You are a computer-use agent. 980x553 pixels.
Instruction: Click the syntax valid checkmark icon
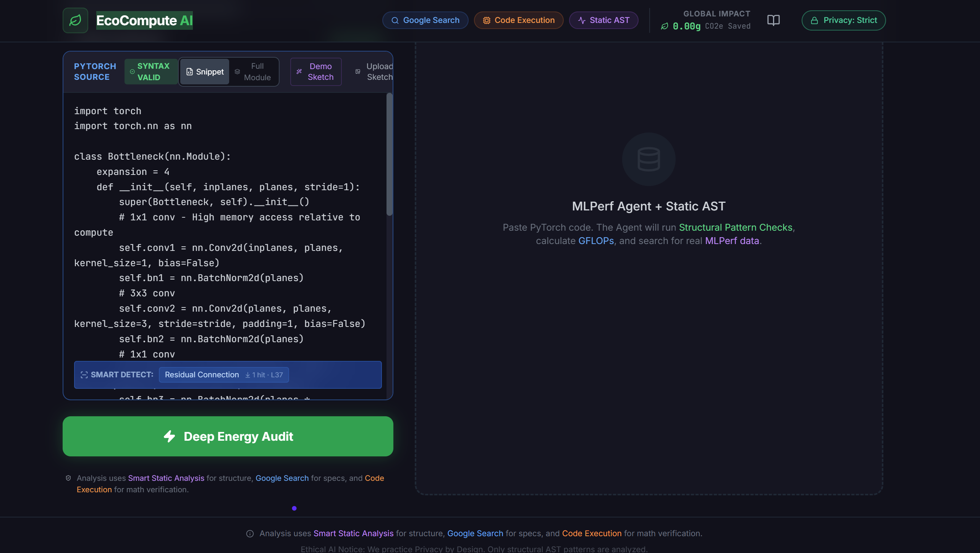pos(132,72)
